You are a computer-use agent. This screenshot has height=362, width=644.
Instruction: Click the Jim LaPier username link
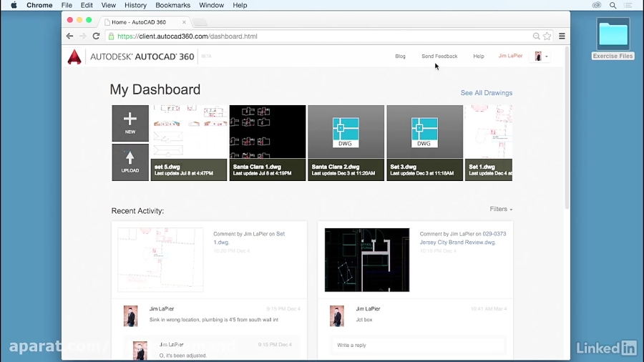pos(510,56)
